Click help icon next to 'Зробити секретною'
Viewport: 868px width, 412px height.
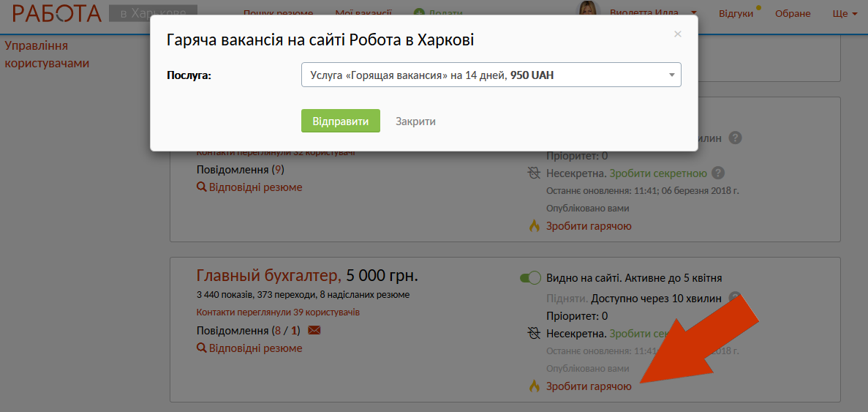[718, 173]
